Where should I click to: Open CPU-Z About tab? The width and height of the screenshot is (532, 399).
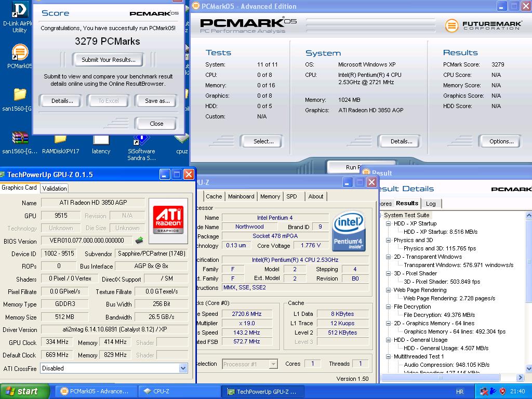point(315,196)
